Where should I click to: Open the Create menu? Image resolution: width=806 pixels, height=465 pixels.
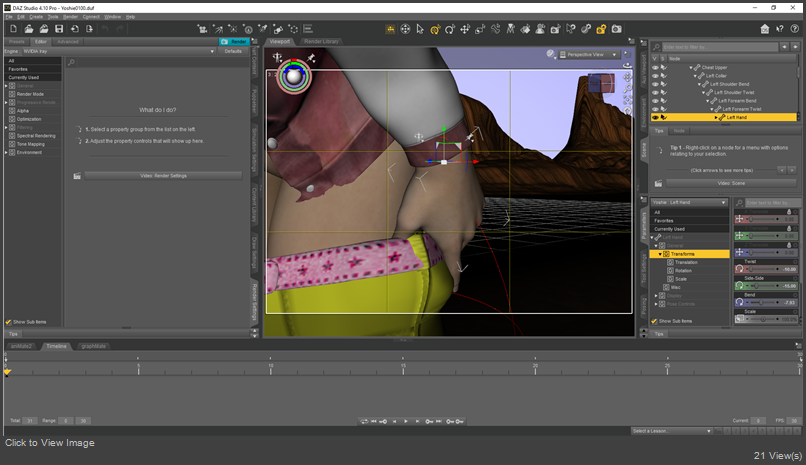click(36, 17)
